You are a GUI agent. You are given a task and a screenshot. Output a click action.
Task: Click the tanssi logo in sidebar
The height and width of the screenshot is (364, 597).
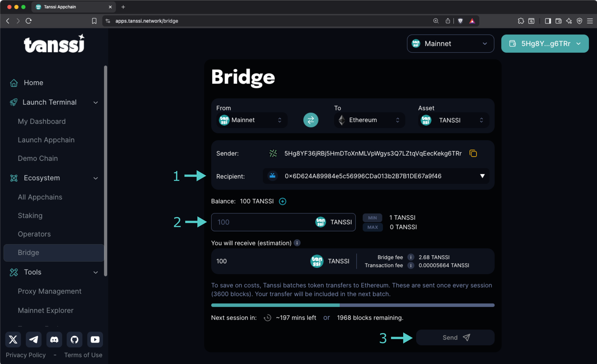[54, 43]
